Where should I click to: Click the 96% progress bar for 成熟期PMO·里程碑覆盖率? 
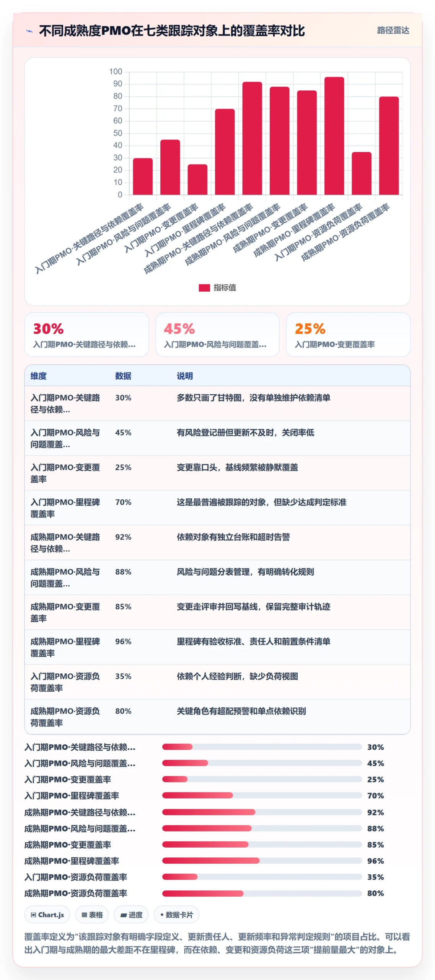click(262, 861)
